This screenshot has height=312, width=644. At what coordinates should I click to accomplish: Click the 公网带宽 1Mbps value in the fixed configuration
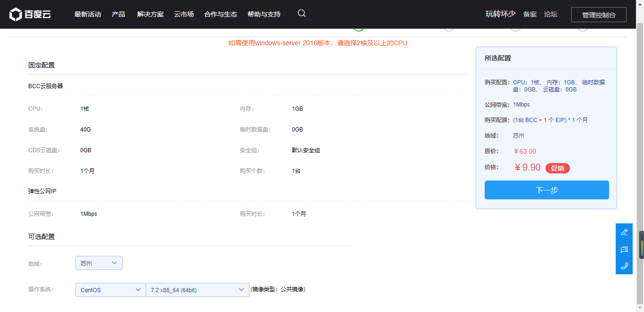pos(89,214)
